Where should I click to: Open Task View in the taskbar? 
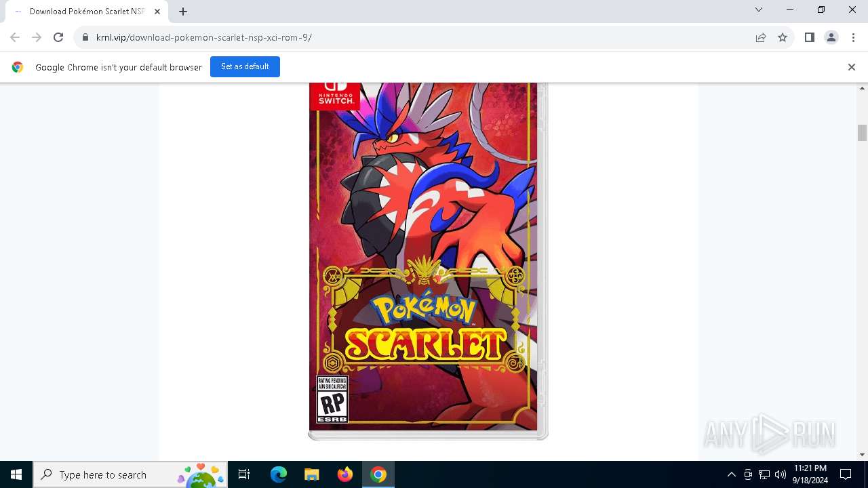244,474
